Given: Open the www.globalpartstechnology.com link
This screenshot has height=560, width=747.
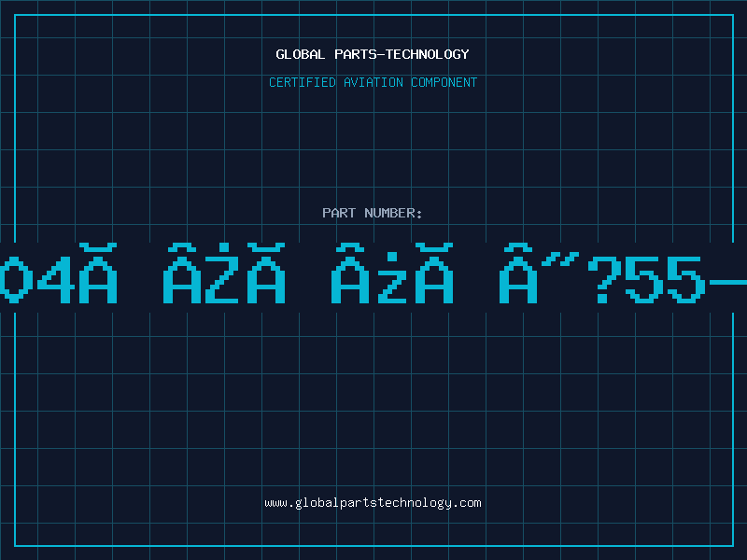Looking at the screenshot, I should coord(373,503).
